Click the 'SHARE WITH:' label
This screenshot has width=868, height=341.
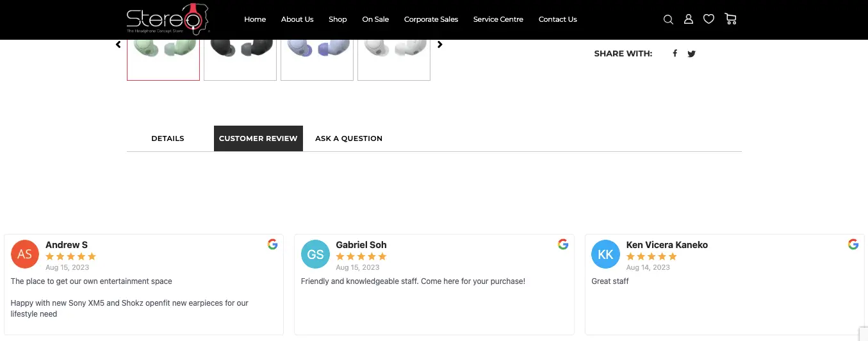pos(623,54)
